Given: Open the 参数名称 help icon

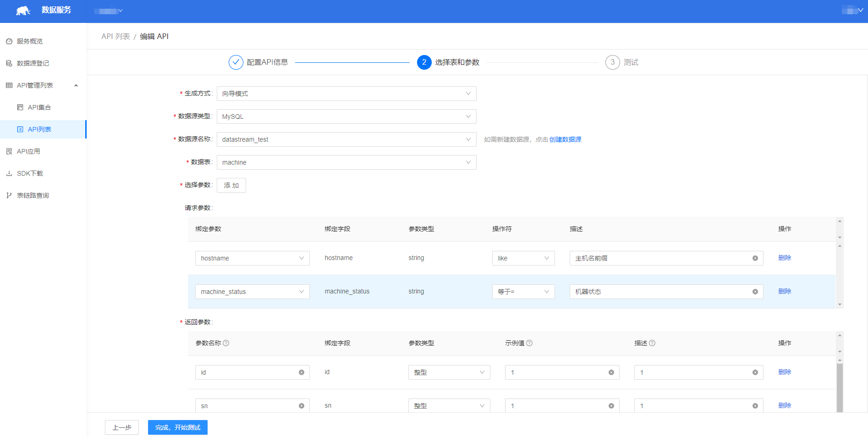Looking at the screenshot, I should point(226,343).
